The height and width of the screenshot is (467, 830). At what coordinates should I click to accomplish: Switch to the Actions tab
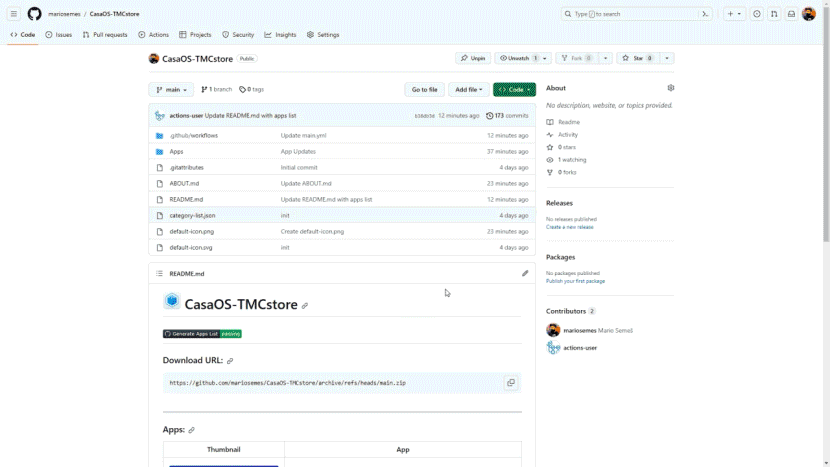(x=154, y=35)
